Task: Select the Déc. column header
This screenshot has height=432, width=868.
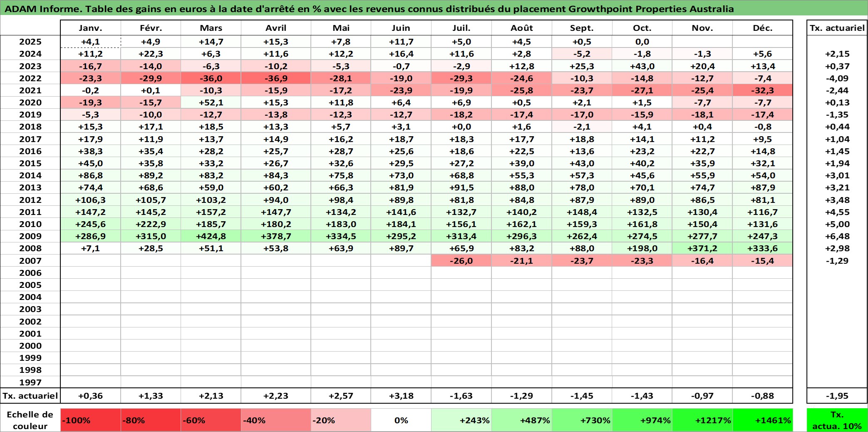Action: click(763, 28)
